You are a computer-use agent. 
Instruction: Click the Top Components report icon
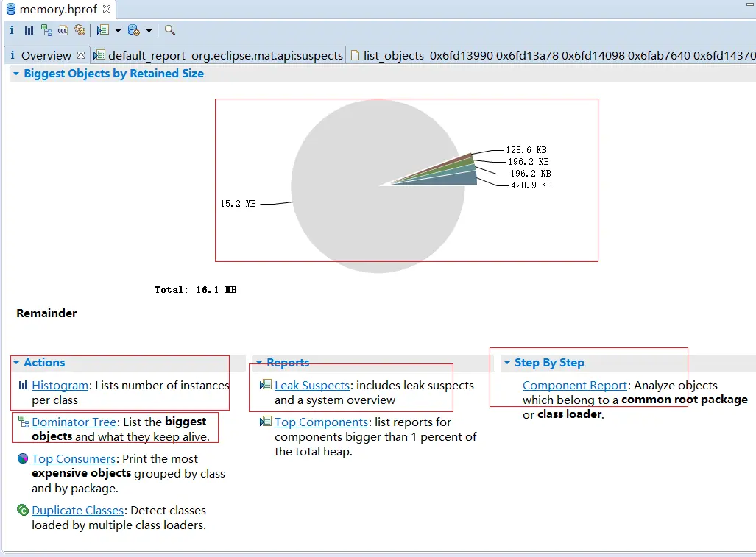pos(265,422)
